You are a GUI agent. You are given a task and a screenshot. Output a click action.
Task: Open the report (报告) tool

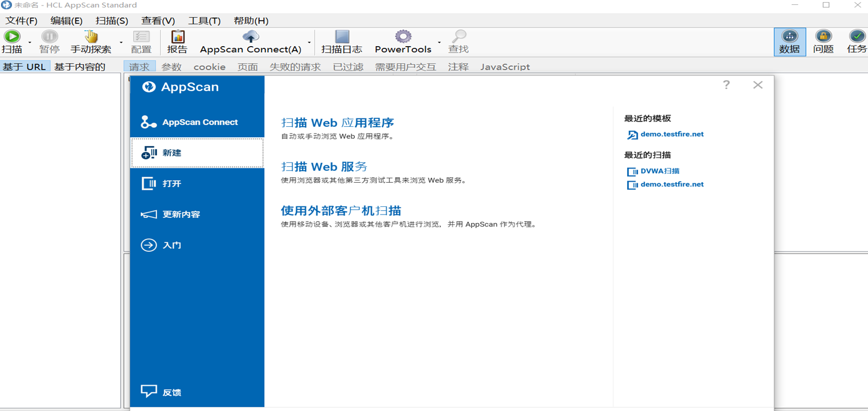177,42
